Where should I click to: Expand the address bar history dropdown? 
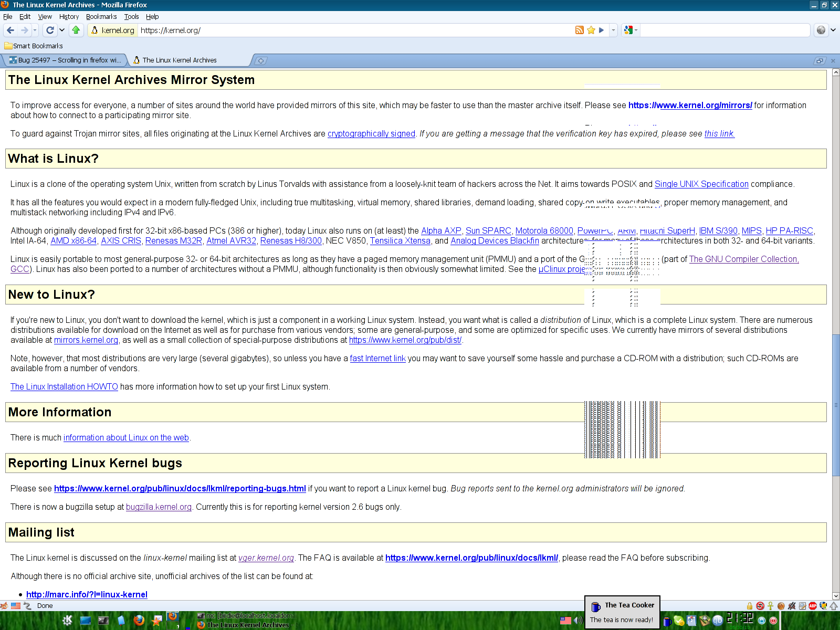coord(613,30)
